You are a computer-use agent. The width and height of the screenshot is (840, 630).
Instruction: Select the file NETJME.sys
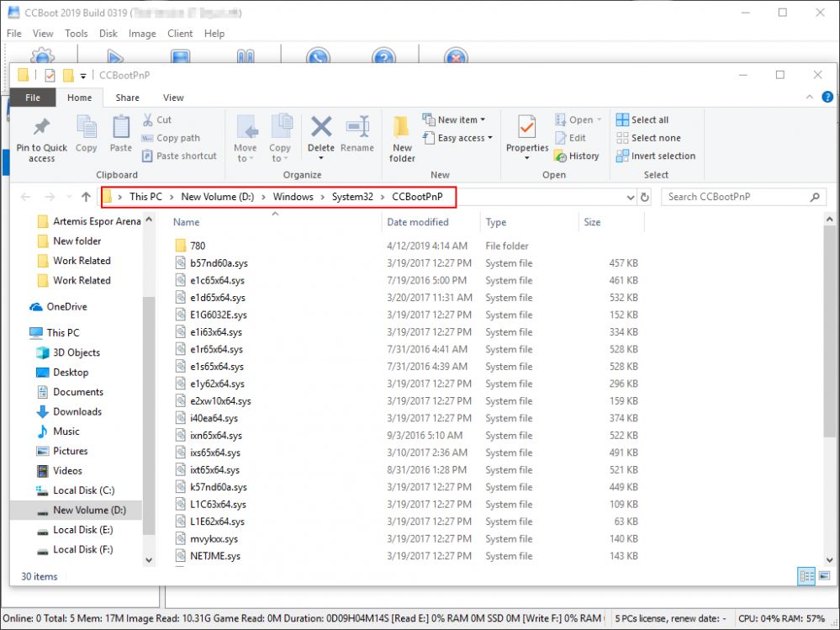click(x=214, y=556)
